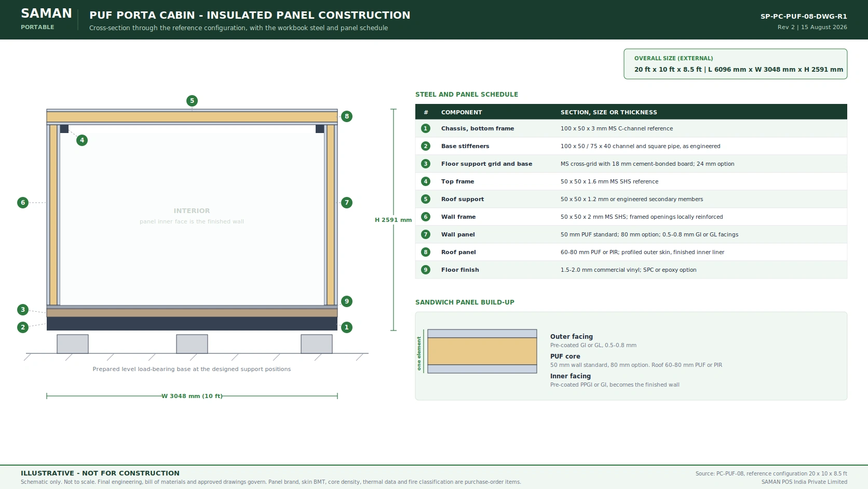The height and width of the screenshot is (489, 868).
Task: Click callout 6 in the cross-section drawing
Action: [23, 203]
